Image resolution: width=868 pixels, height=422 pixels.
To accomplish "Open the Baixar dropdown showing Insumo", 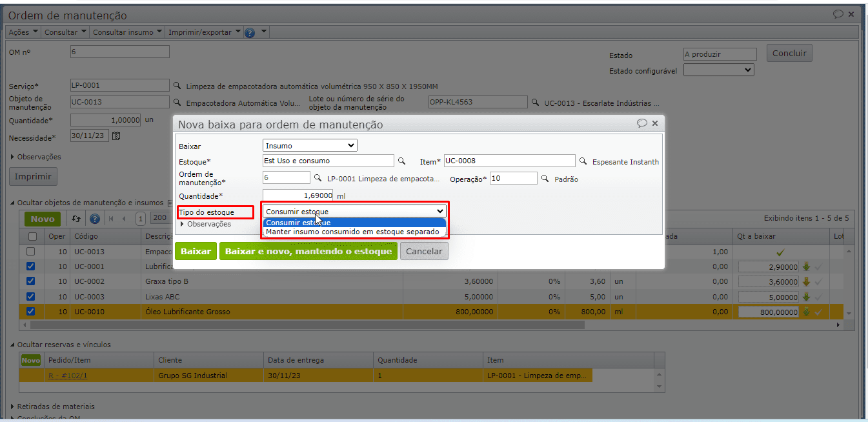I will (x=310, y=146).
